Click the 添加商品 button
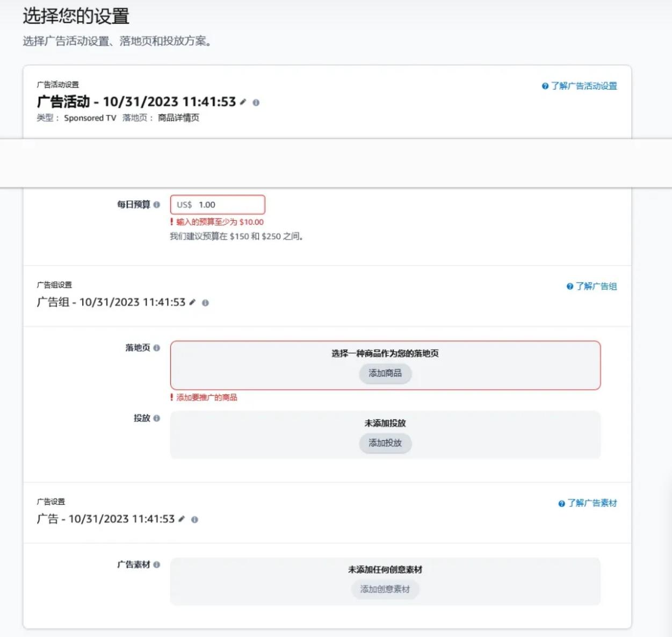The width and height of the screenshot is (672, 637). 385,373
